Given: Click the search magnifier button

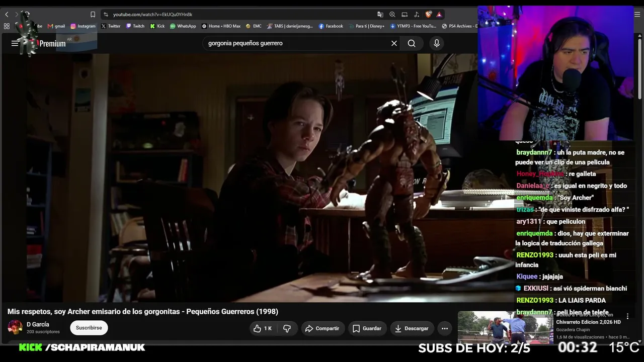Looking at the screenshot, I should [412, 43].
